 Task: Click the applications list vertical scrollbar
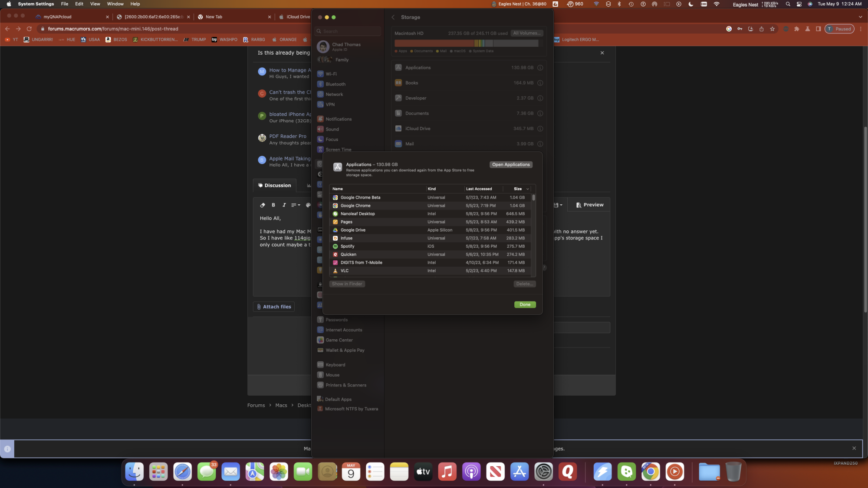pyautogui.click(x=533, y=198)
